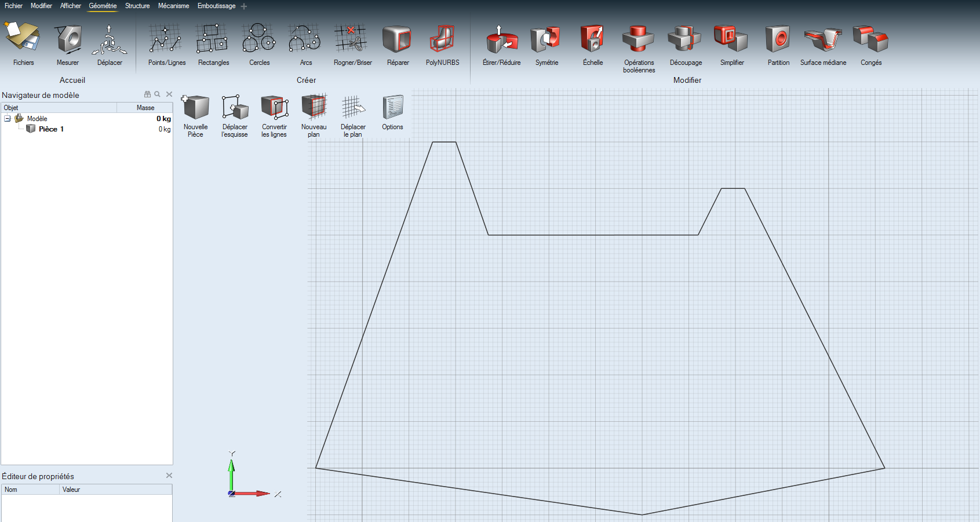Screen dimensions: 980x522
Task: Open the Afficher menu
Action: [71, 6]
